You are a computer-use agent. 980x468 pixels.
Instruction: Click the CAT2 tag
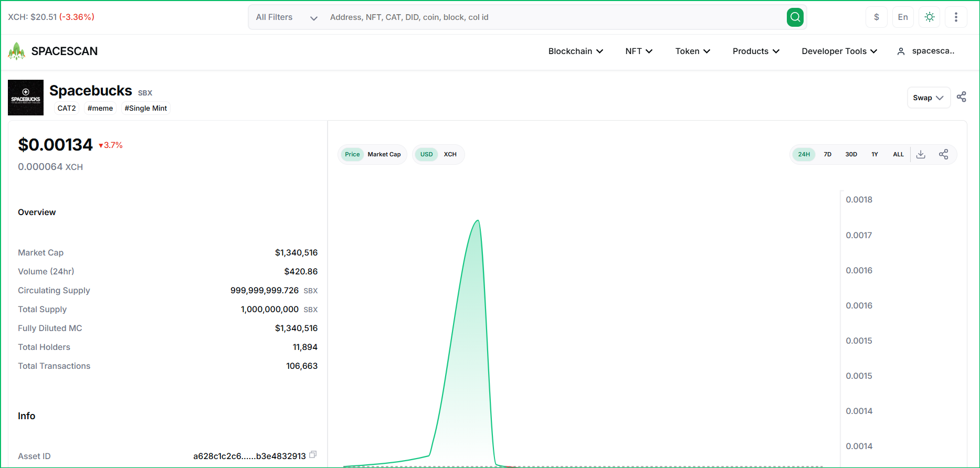click(x=67, y=108)
